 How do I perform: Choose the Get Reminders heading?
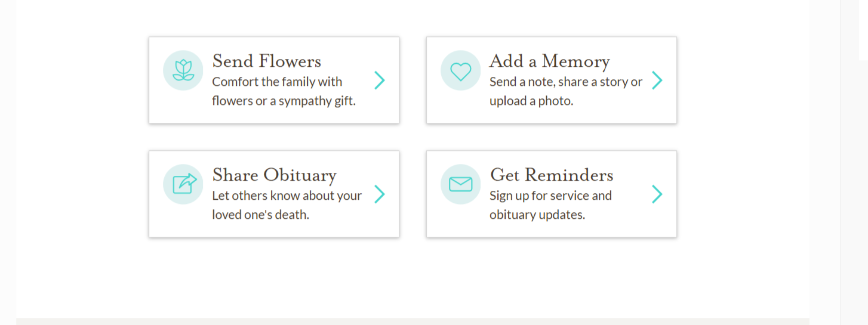click(x=551, y=175)
